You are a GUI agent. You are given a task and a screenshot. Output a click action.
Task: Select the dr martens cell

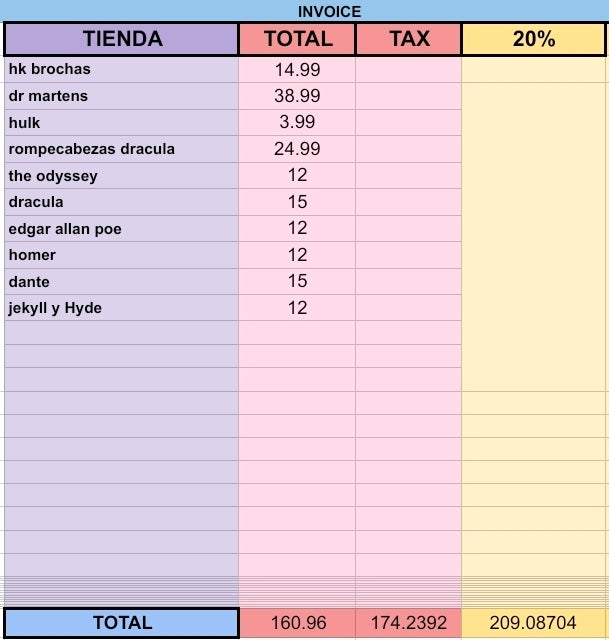[x=121, y=96]
